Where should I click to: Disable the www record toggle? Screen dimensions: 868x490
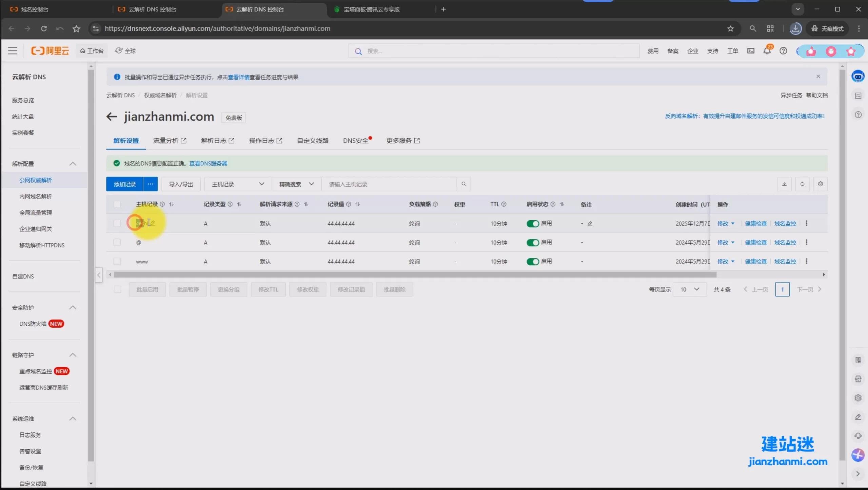point(532,262)
